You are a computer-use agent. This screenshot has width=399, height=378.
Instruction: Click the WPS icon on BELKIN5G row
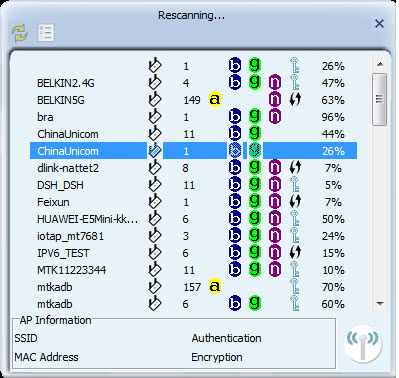pyautogui.click(x=295, y=100)
